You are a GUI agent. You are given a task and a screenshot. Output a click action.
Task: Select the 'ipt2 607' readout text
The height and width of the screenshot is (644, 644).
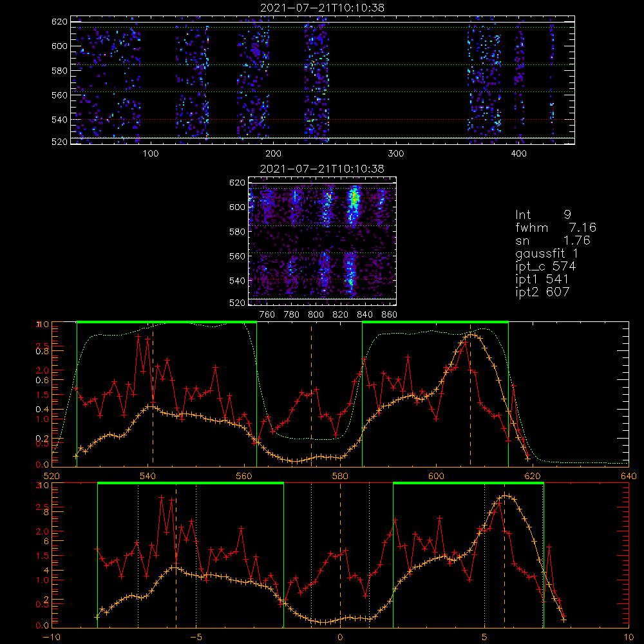tap(542, 292)
